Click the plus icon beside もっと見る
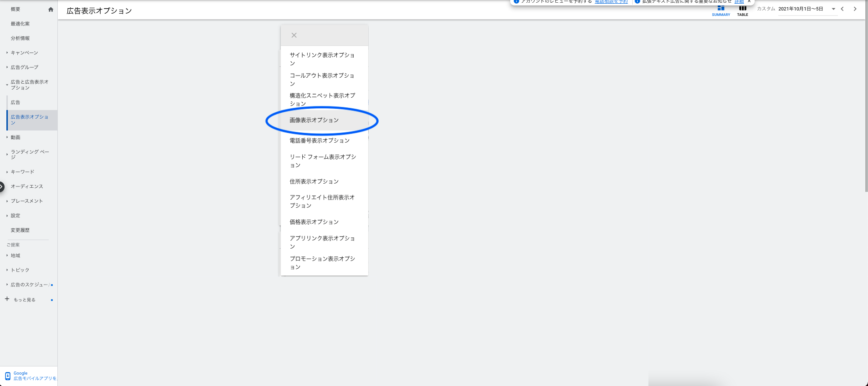Viewport: 868px width, 386px height. [7, 299]
